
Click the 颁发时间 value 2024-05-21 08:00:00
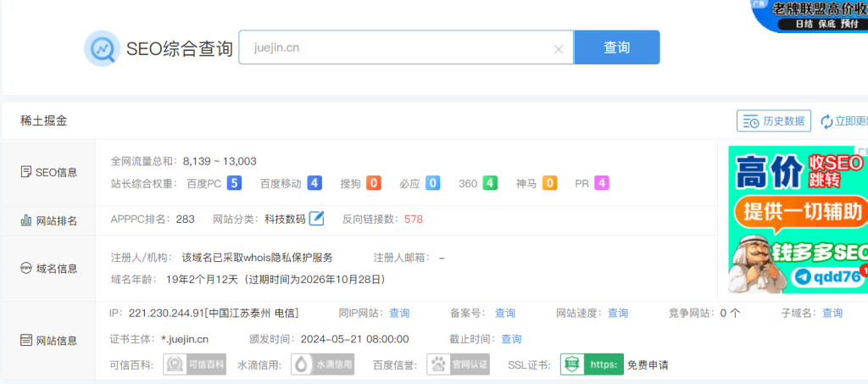tap(355, 339)
